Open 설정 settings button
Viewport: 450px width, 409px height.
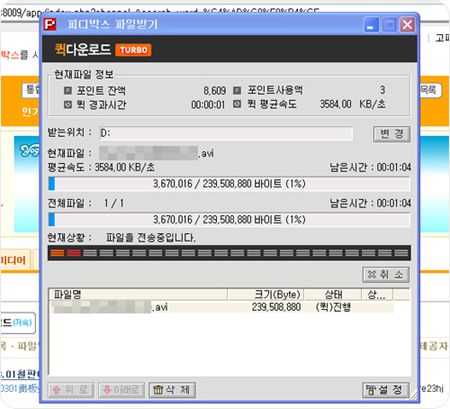pyautogui.click(x=386, y=390)
